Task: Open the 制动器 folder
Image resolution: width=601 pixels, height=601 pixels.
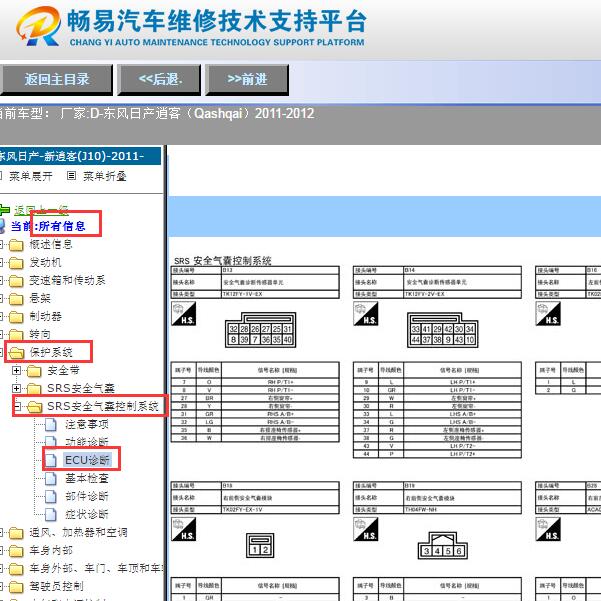Action: [45, 316]
